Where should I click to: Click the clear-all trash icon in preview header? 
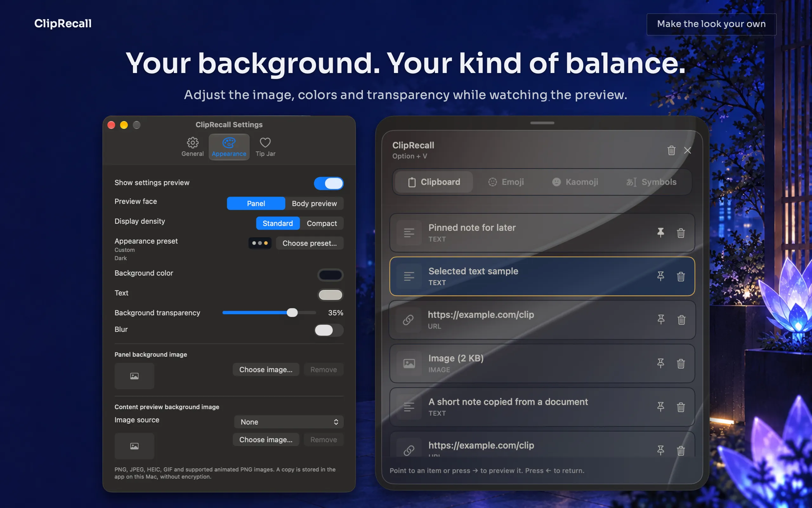(671, 150)
